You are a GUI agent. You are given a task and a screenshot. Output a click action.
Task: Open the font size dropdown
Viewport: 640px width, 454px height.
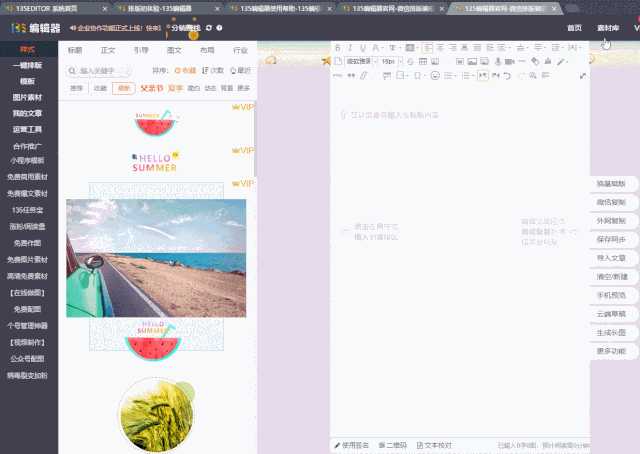[x=391, y=61]
